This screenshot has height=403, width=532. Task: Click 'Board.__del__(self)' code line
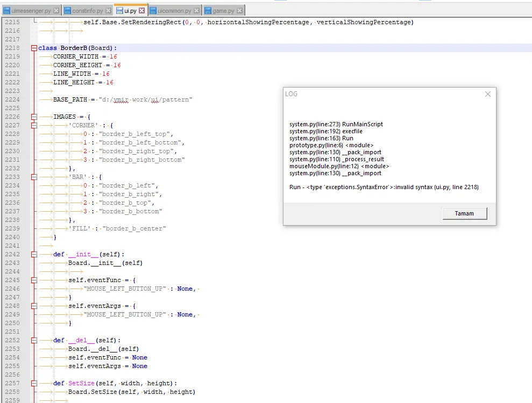pos(103,349)
